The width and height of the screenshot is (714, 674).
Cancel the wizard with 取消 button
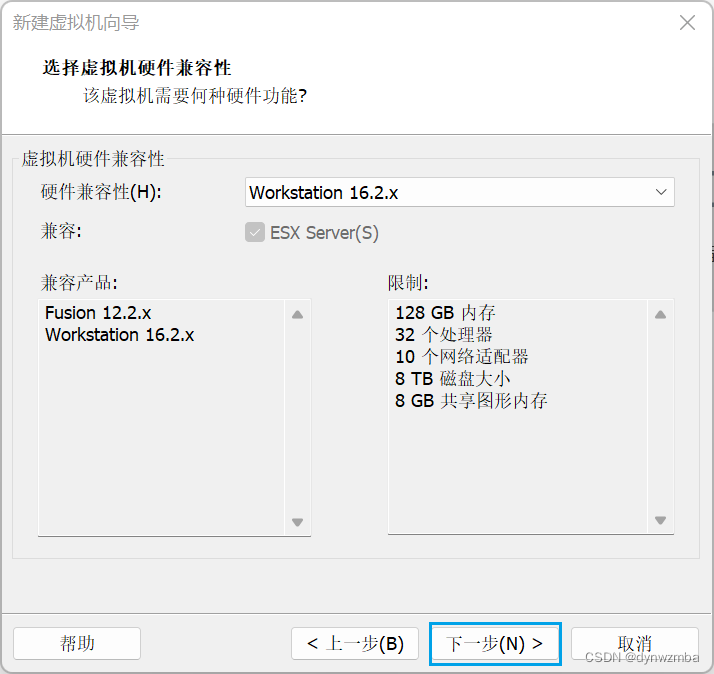click(x=634, y=643)
